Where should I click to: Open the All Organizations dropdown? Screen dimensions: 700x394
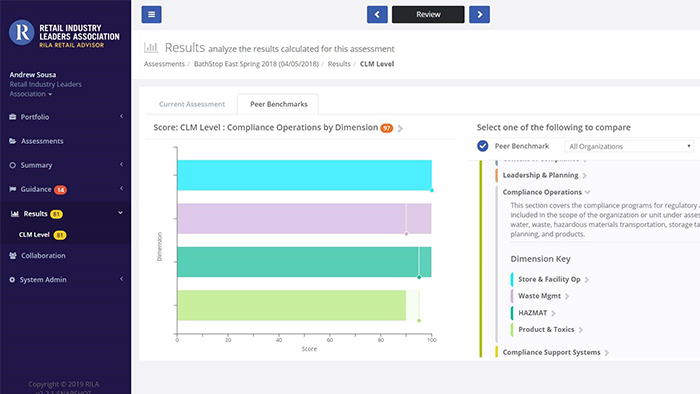click(629, 146)
